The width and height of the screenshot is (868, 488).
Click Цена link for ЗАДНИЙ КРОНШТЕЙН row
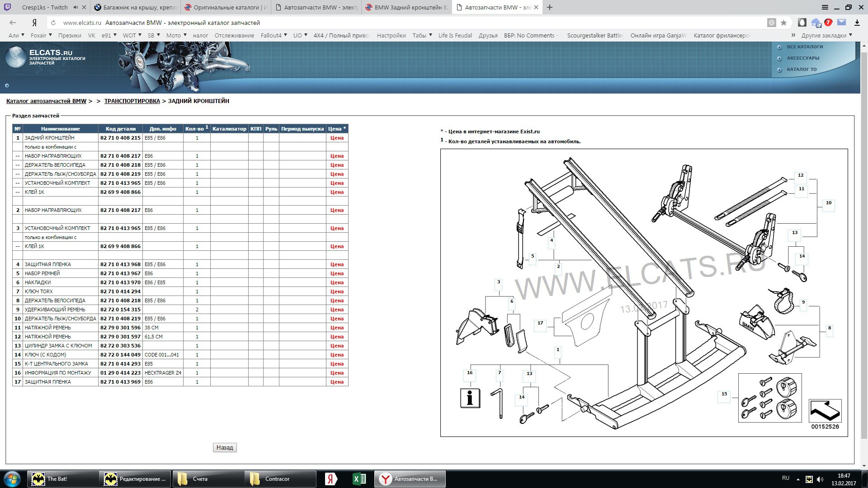337,138
